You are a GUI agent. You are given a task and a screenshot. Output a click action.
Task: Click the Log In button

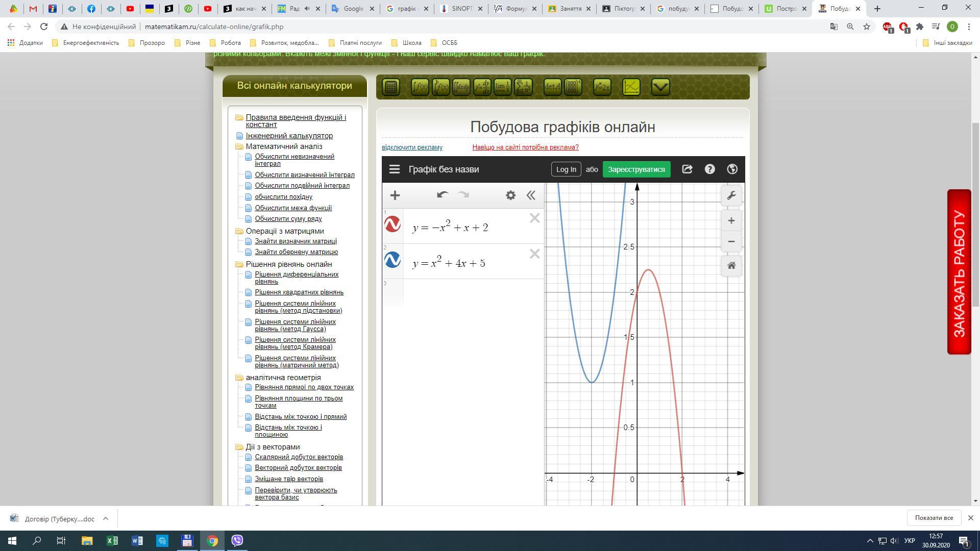point(566,169)
